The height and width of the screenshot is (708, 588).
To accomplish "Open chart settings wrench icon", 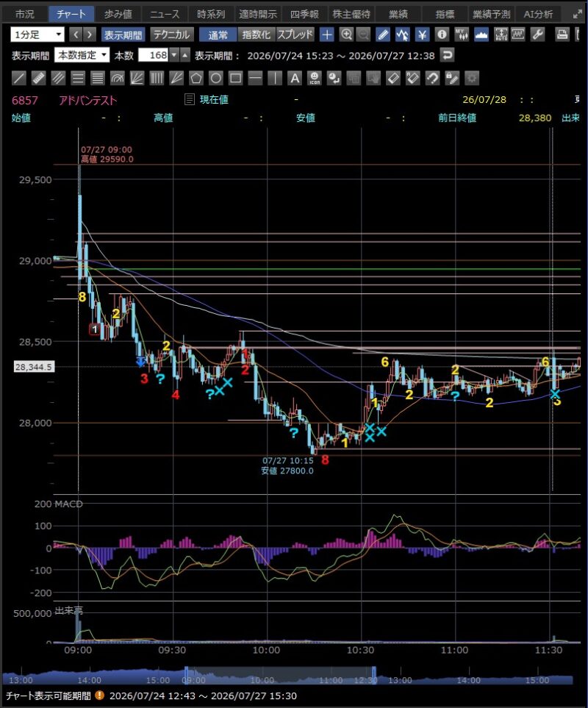I will (x=538, y=35).
